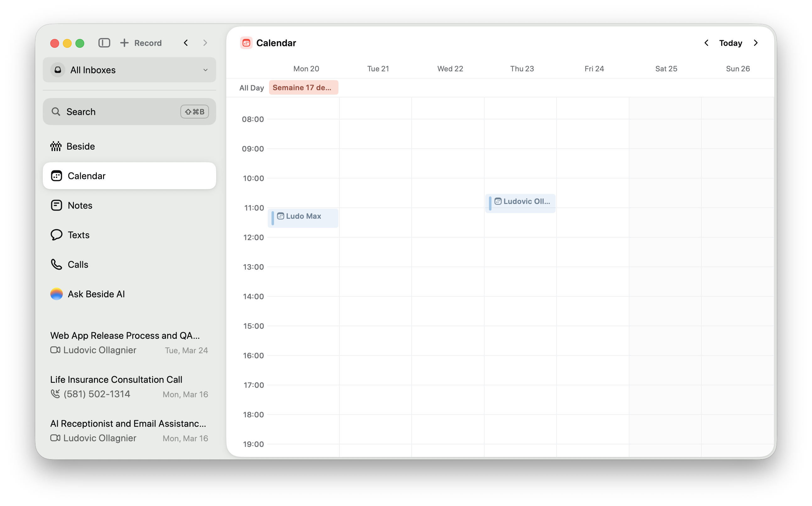Screen dimensions: 812x506
Task: Open Life Insurance Consultation Call entry
Action: click(129, 387)
